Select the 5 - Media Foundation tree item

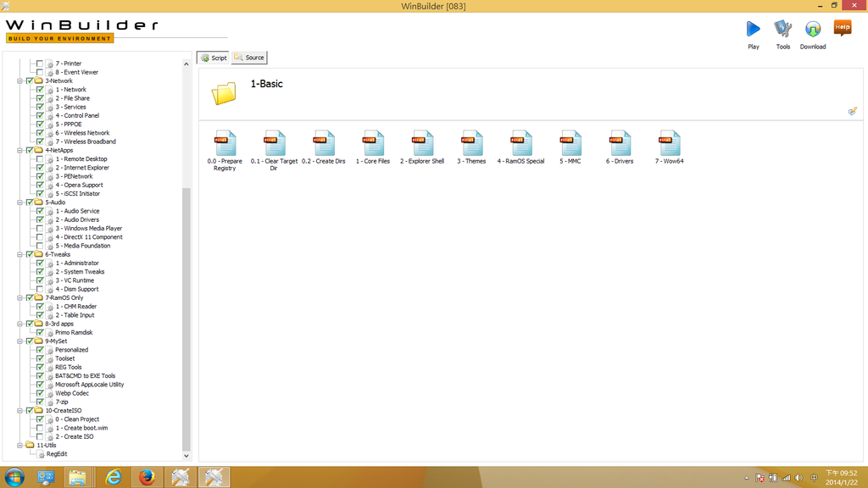(x=82, y=246)
